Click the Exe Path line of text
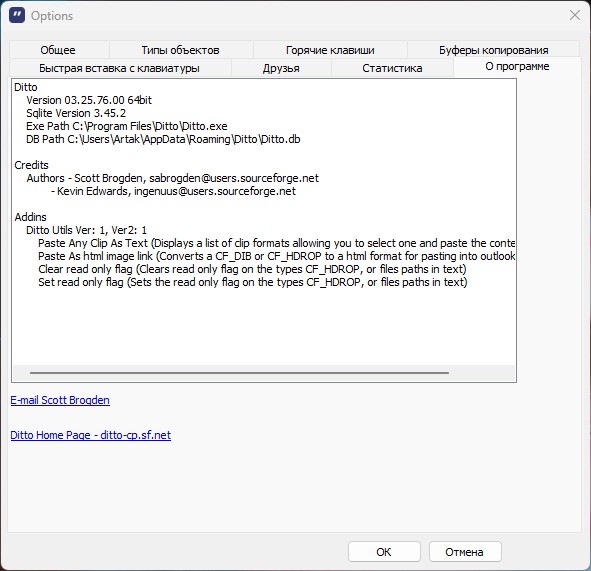Image resolution: width=591 pixels, height=571 pixels. click(x=127, y=126)
